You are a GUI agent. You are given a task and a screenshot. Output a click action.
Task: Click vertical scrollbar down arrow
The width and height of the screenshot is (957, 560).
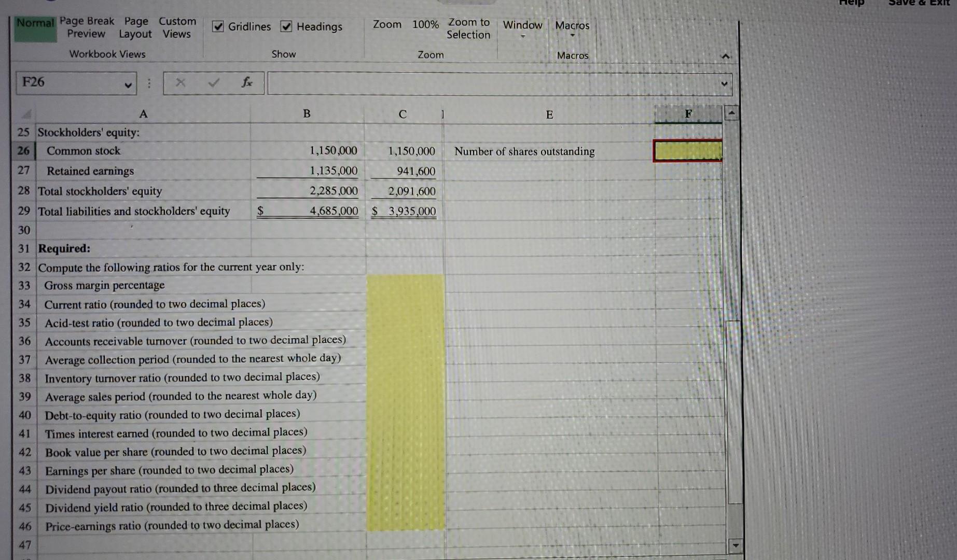click(x=734, y=545)
